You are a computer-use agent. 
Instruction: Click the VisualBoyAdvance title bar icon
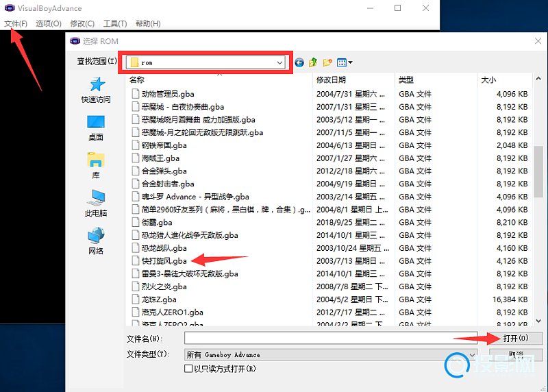(10, 8)
